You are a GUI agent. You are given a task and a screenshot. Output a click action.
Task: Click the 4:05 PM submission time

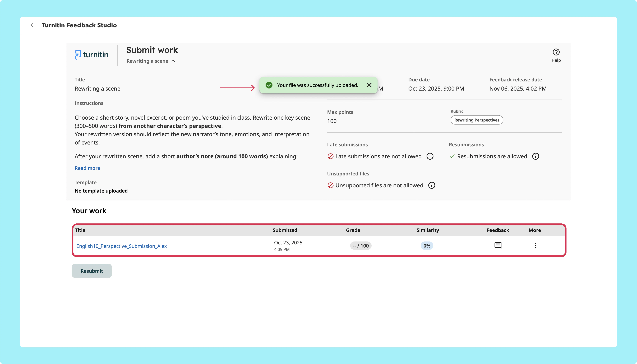coord(282,249)
